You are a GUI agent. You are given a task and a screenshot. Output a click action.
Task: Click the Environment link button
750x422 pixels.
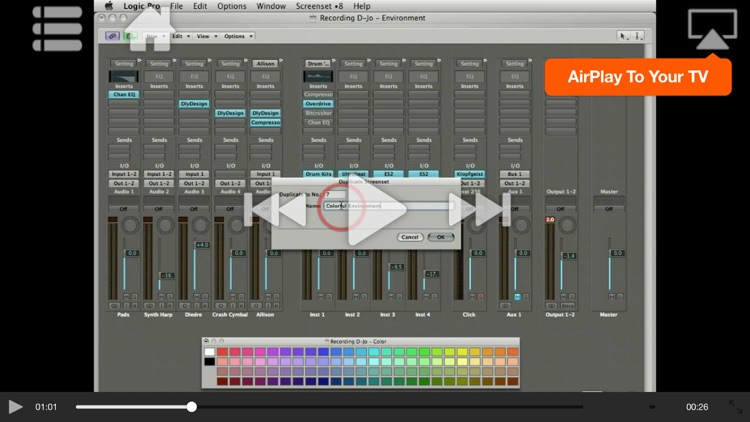pyautogui.click(x=112, y=36)
